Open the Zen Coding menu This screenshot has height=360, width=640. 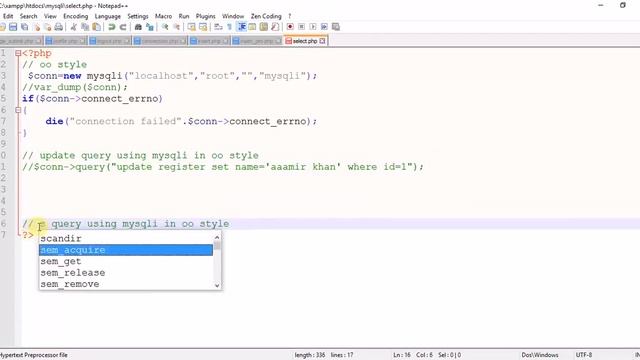click(266, 16)
